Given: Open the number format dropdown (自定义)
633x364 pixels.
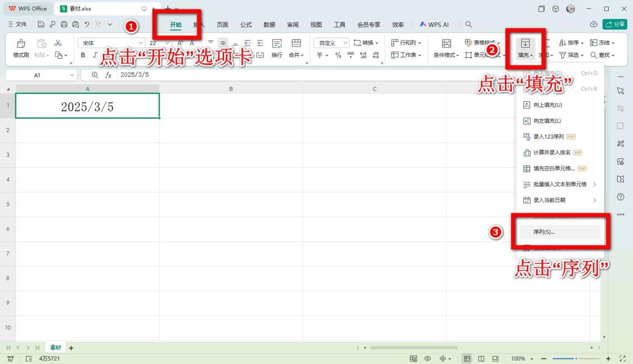Looking at the screenshot, I should (x=345, y=43).
